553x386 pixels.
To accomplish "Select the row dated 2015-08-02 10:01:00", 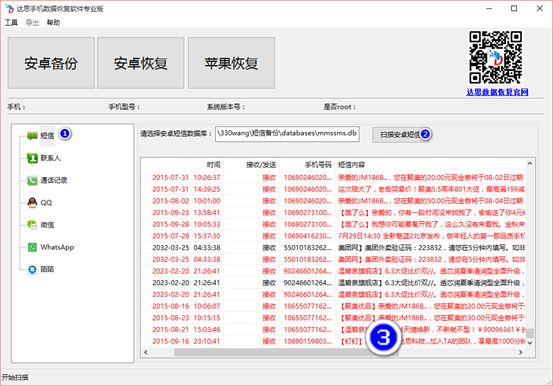I will [334, 201].
